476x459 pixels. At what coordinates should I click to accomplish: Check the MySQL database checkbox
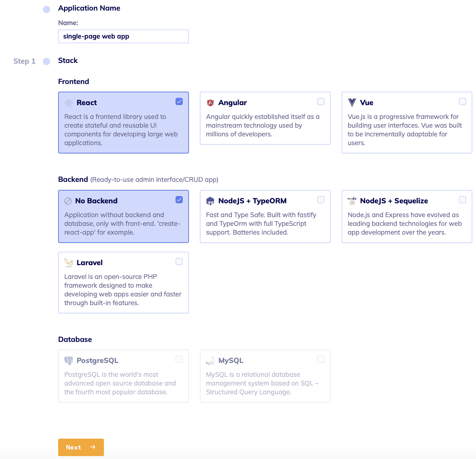pyautogui.click(x=320, y=359)
